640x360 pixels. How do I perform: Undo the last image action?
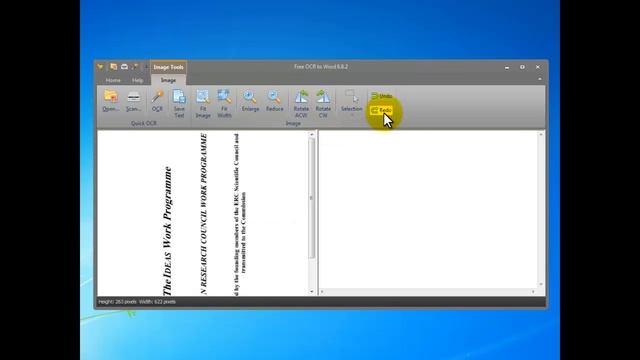382,96
